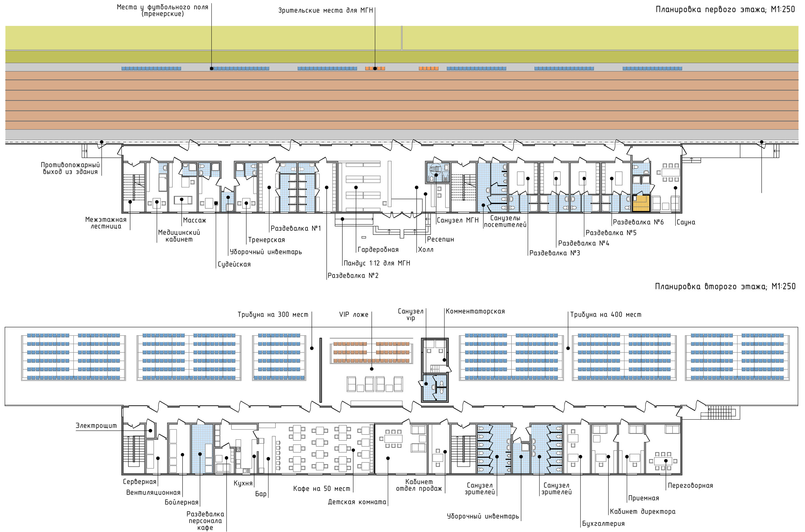Click the 'Бар' label

click(261, 494)
